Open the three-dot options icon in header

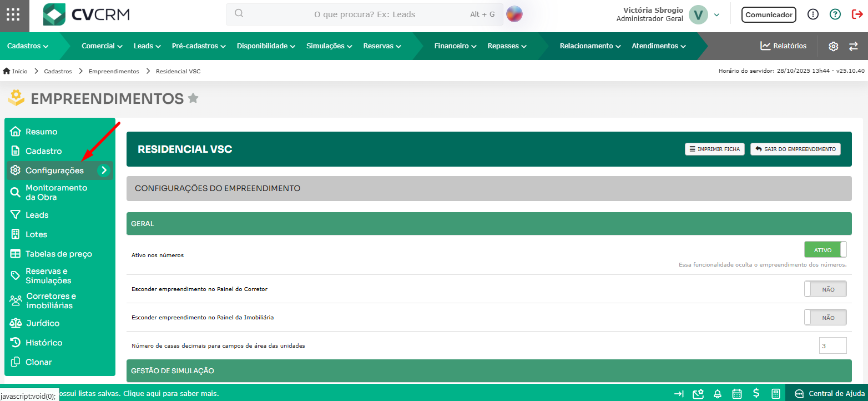point(813,14)
